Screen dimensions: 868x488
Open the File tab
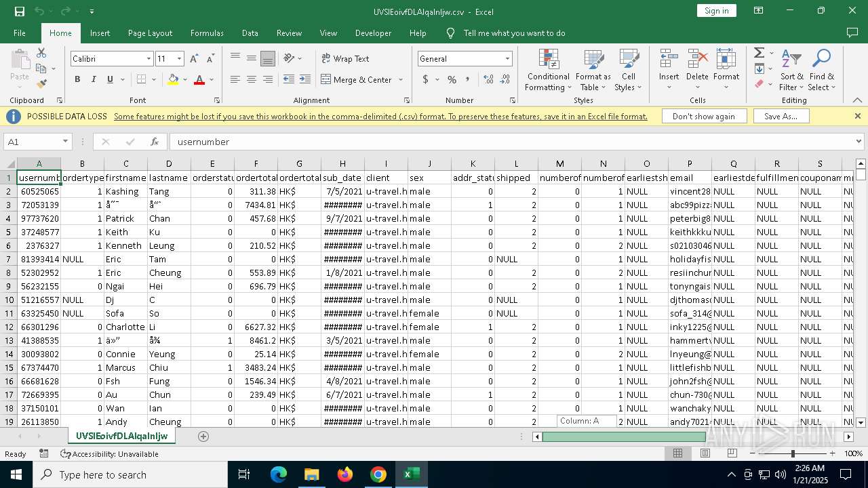[20, 33]
